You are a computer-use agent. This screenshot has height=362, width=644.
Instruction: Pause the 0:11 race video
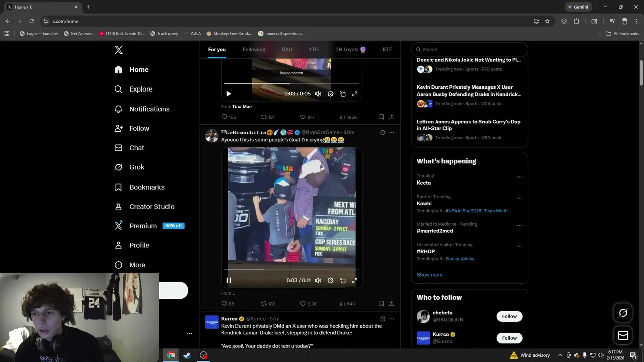229,280
